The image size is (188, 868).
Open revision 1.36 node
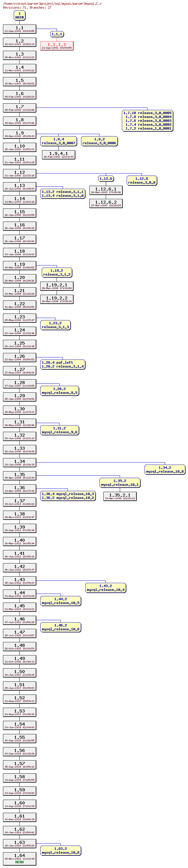click(19, 489)
